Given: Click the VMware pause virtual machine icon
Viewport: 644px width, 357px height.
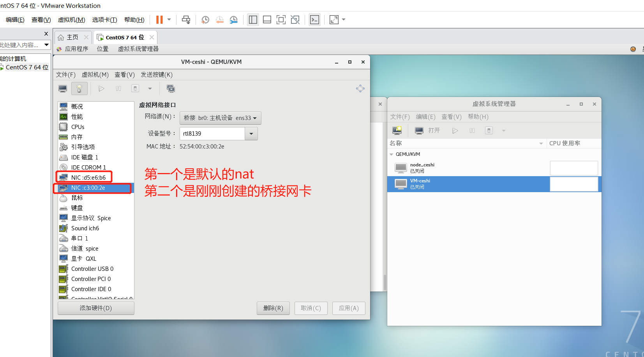Looking at the screenshot, I should pyautogui.click(x=159, y=19).
